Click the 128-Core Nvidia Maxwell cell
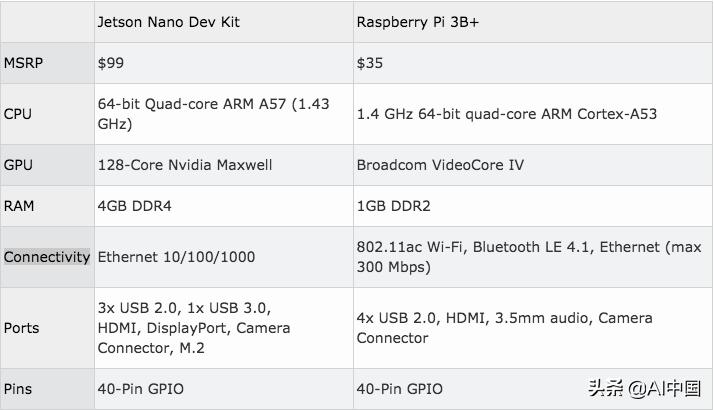 pyautogui.click(x=184, y=165)
